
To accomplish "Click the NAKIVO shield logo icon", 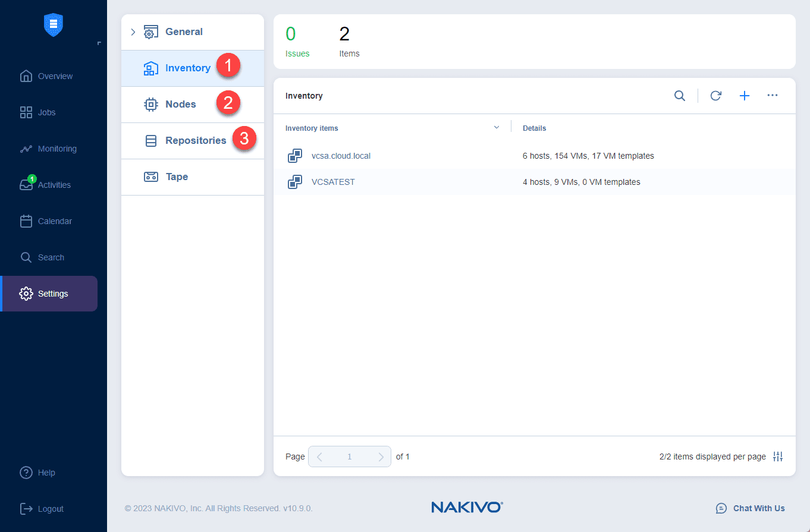I will pyautogui.click(x=54, y=24).
